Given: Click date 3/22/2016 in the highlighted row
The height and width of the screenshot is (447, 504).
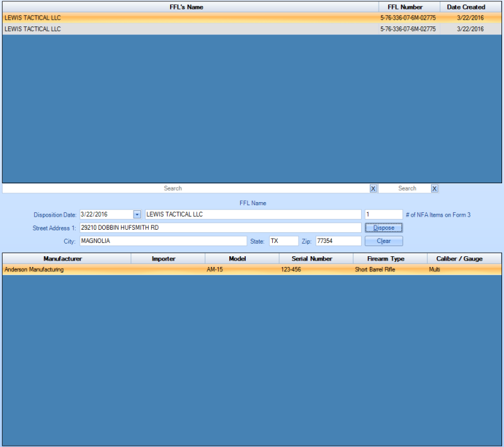Looking at the screenshot, I should pos(470,18).
